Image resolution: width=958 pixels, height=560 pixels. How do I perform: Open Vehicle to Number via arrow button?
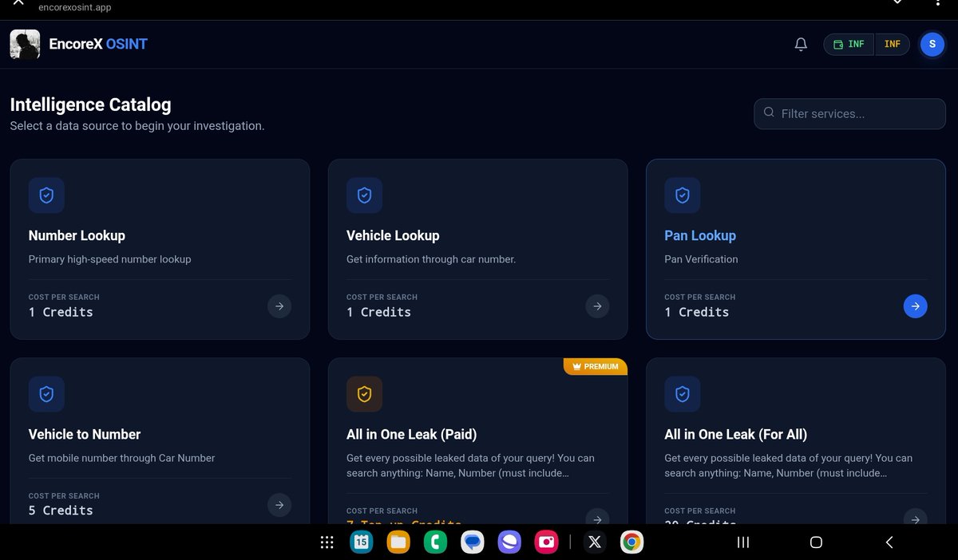(x=279, y=504)
